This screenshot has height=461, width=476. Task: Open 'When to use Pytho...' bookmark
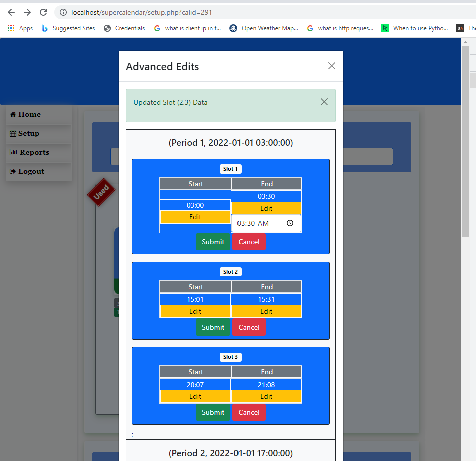[415, 28]
